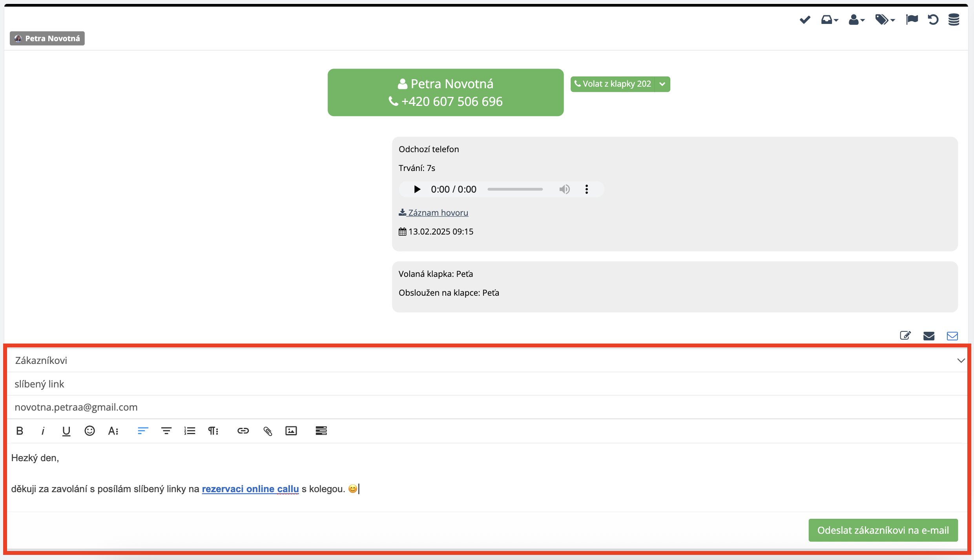The image size is (974, 560).
Task: Mute the audio player volume
Action: coord(564,189)
